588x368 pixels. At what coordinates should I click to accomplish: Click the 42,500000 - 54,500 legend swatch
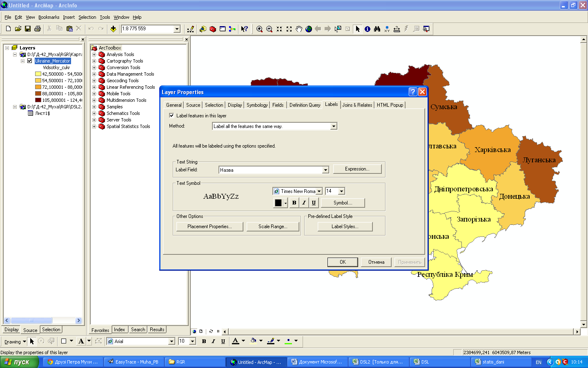[38, 74]
